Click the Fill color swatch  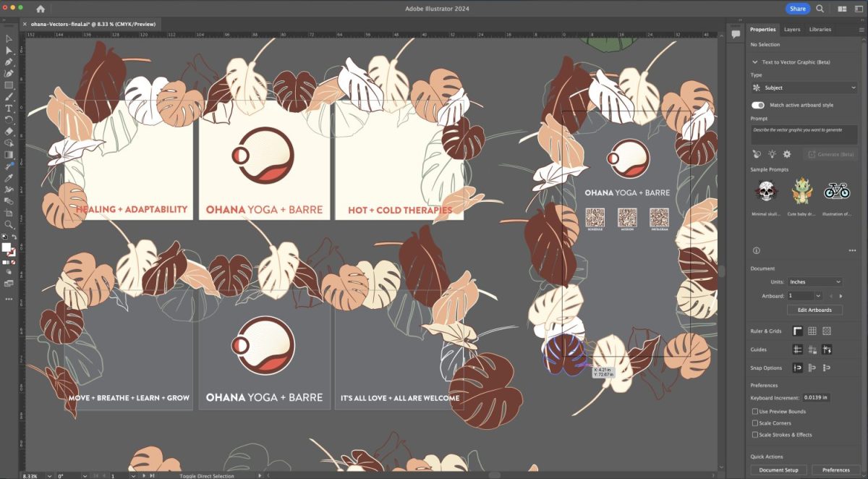pyautogui.click(x=7, y=247)
